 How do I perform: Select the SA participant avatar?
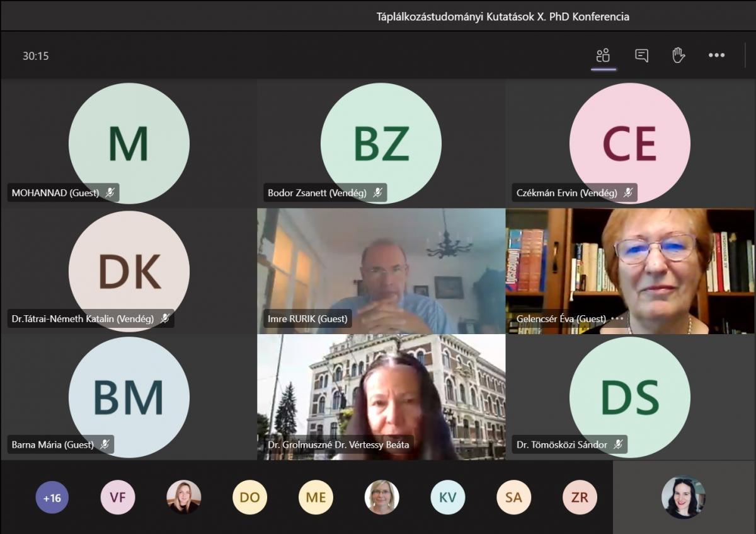pos(513,498)
